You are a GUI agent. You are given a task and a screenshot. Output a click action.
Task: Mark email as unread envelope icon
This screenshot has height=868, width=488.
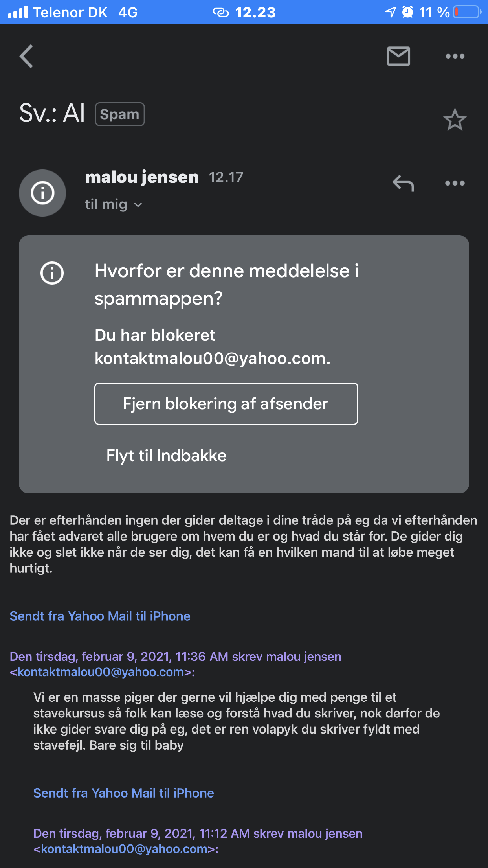[x=398, y=56]
